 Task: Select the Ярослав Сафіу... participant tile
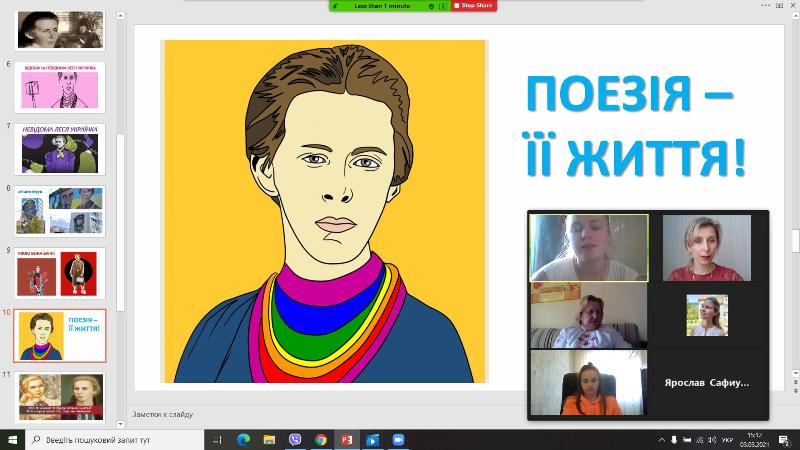(x=708, y=382)
